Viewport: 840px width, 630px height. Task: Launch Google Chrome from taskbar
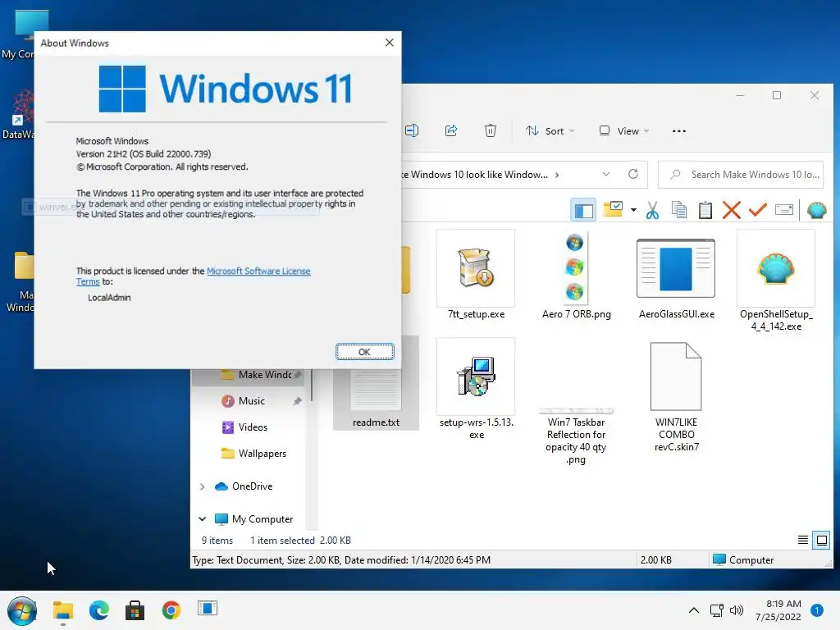click(x=171, y=610)
